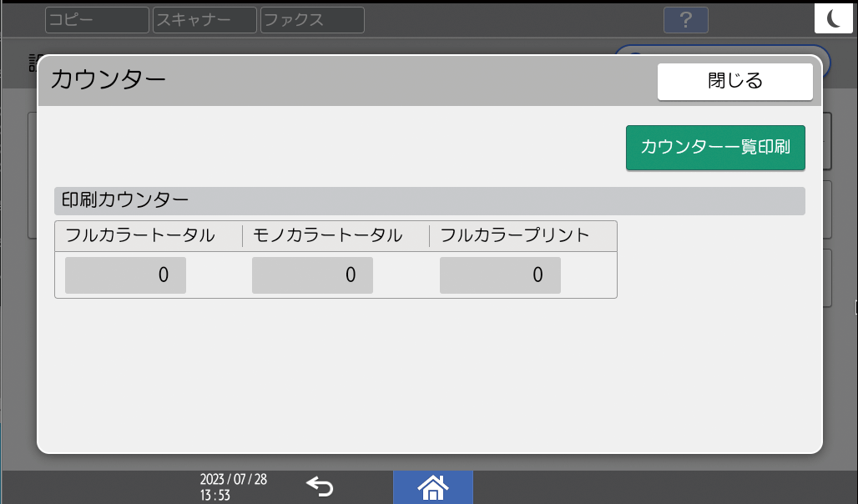This screenshot has width=858, height=504.
Task: Activate energy saver crescent moon icon
Action: (x=834, y=18)
